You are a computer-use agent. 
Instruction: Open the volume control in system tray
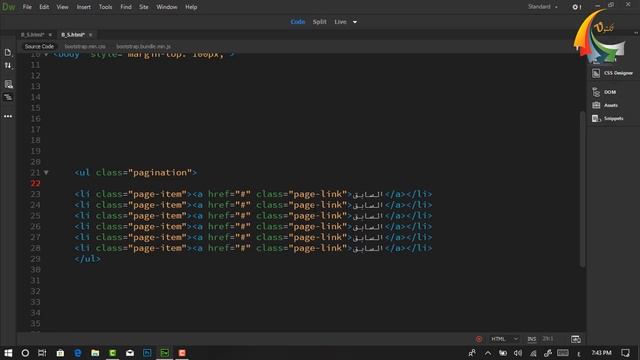point(518,353)
